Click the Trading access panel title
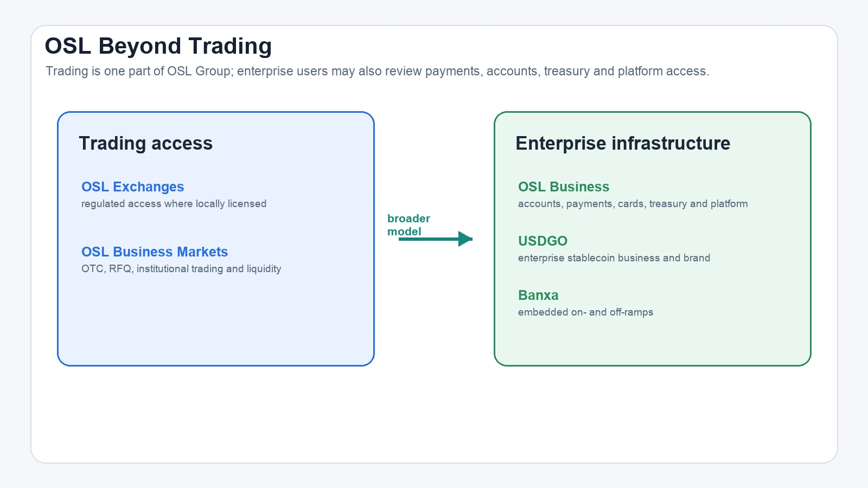 click(145, 143)
